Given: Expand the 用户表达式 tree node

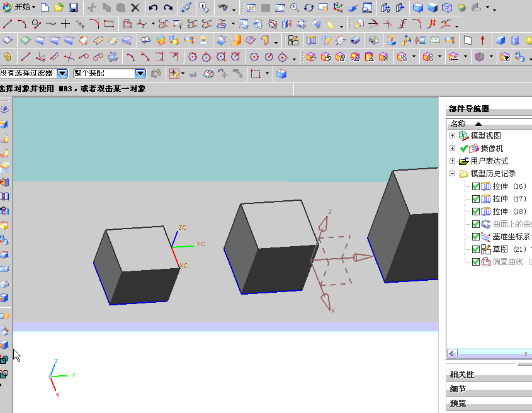Looking at the screenshot, I should (x=452, y=161).
